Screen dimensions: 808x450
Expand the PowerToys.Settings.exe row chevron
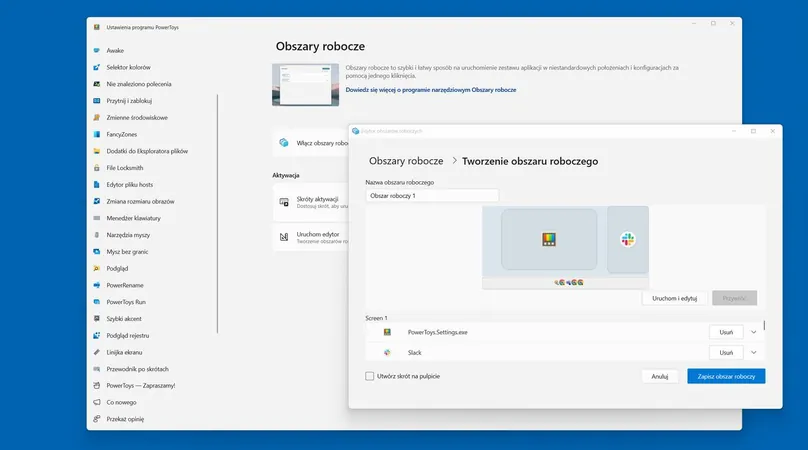tap(753, 331)
